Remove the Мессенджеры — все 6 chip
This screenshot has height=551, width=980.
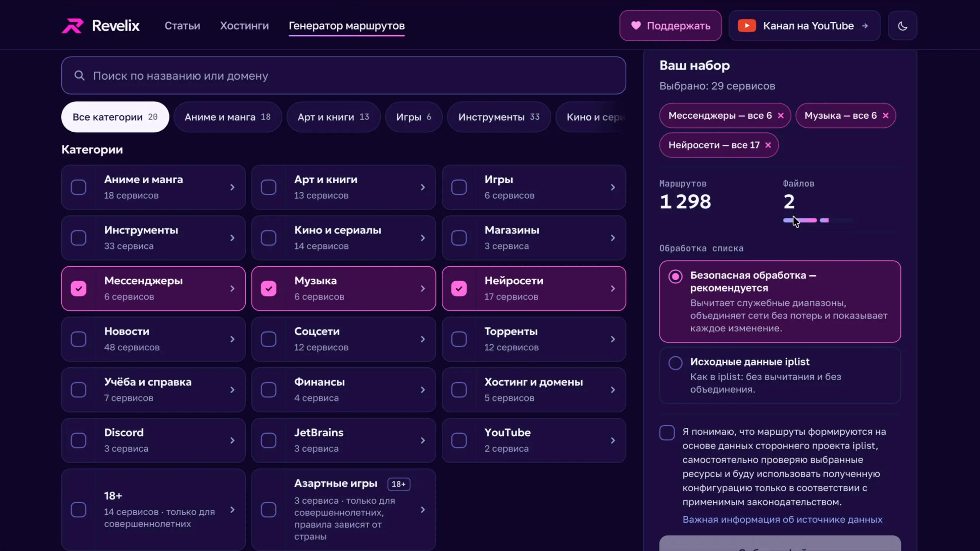pyautogui.click(x=781, y=116)
